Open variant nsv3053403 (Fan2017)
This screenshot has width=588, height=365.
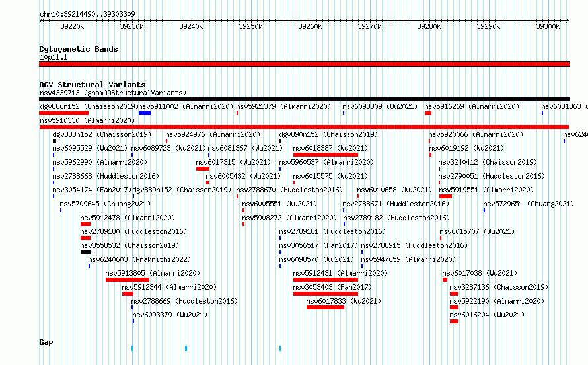pyautogui.click(x=332, y=287)
